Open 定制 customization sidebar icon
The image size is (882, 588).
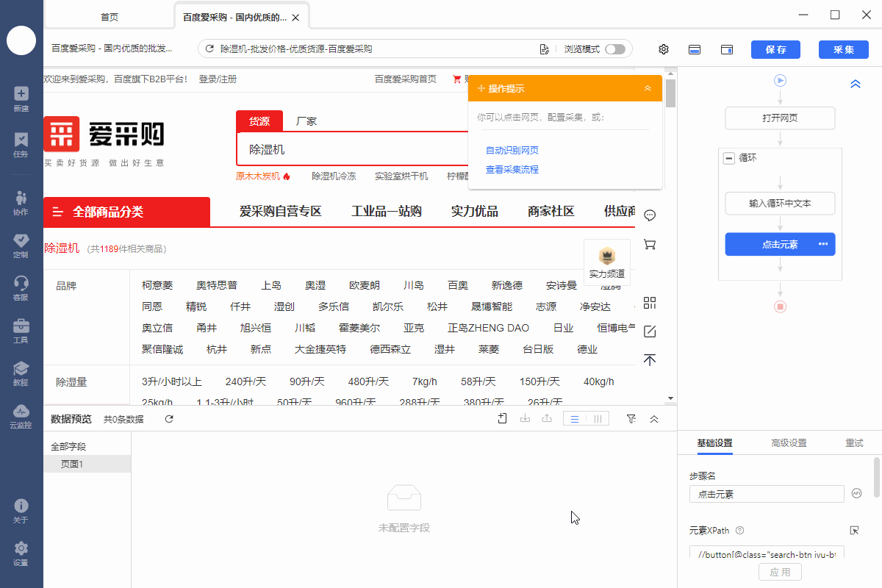coord(21,245)
